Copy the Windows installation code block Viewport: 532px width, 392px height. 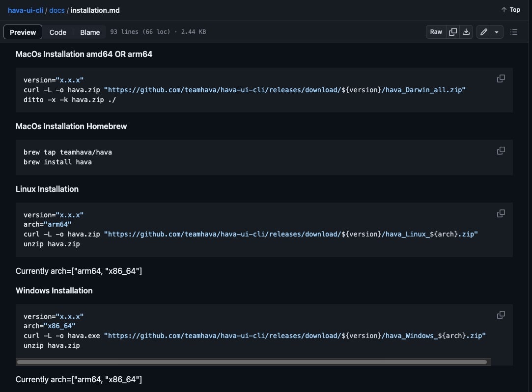pos(501,315)
